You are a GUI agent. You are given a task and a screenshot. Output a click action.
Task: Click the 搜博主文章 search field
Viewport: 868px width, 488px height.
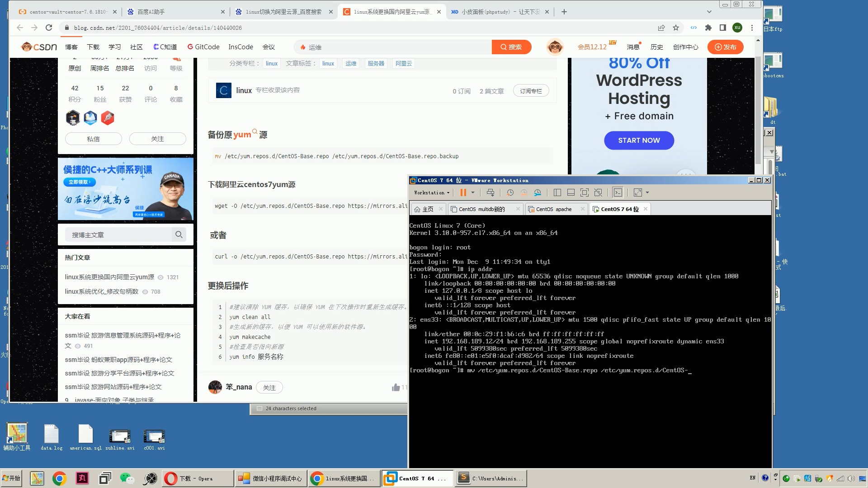(119, 235)
